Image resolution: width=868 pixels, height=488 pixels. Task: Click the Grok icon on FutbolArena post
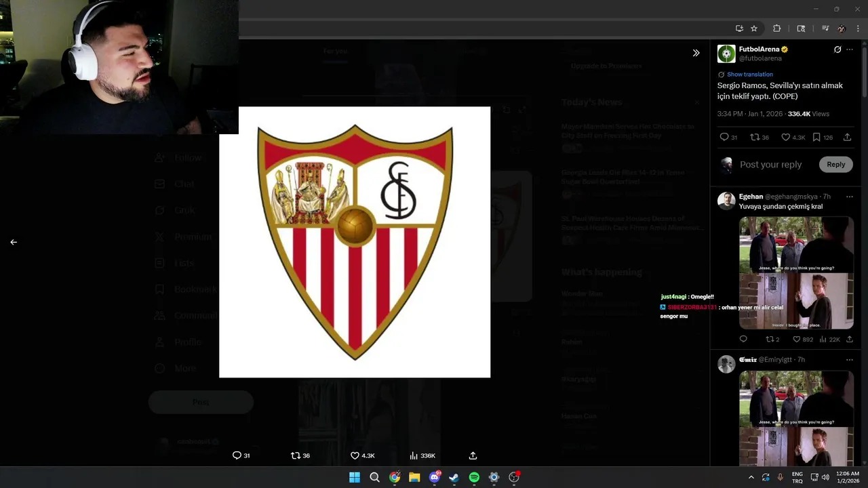click(x=837, y=49)
